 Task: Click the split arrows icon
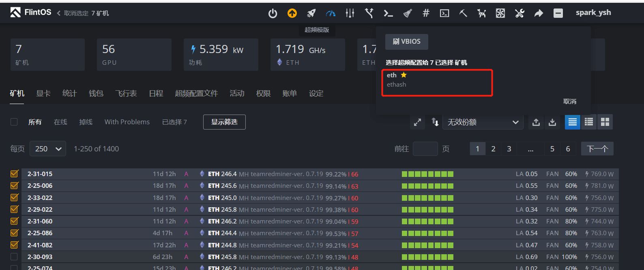click(x=369, y=13)
